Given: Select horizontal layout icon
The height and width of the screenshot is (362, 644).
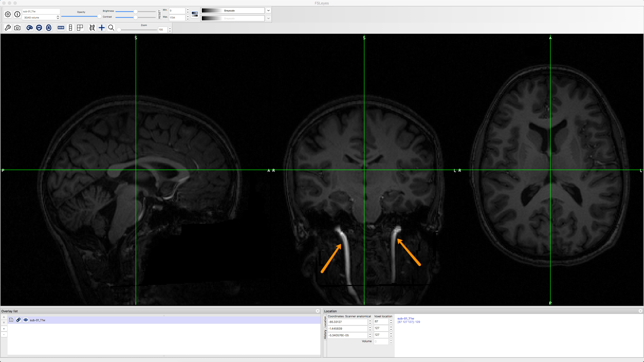Looking at the screenshot, I should point(61,28).
